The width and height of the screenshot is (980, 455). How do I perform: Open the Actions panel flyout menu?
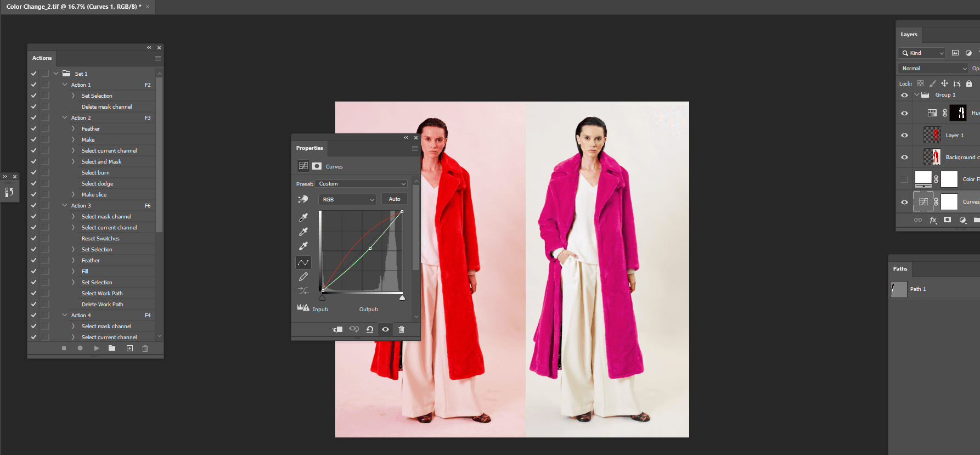tap(158, 58)
